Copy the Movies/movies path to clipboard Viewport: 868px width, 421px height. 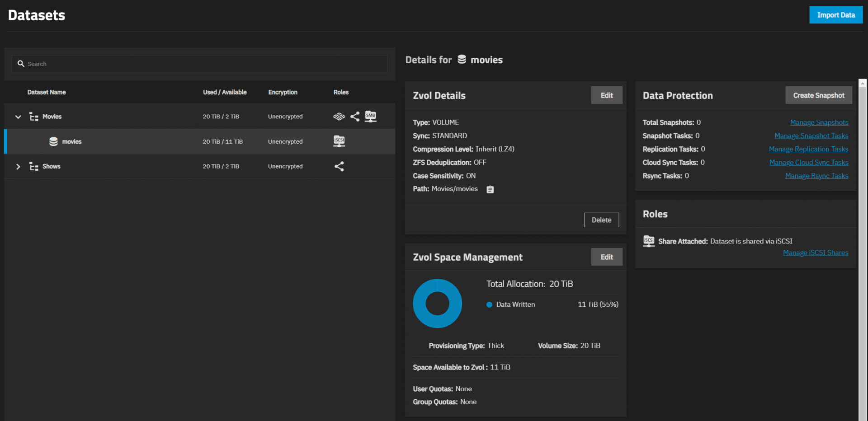tap(490, 189)
